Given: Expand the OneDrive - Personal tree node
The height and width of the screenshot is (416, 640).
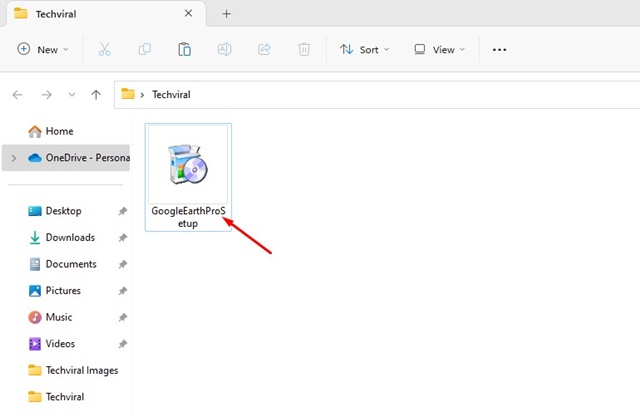Looking at the screenshot, I should tap(14, 158).
